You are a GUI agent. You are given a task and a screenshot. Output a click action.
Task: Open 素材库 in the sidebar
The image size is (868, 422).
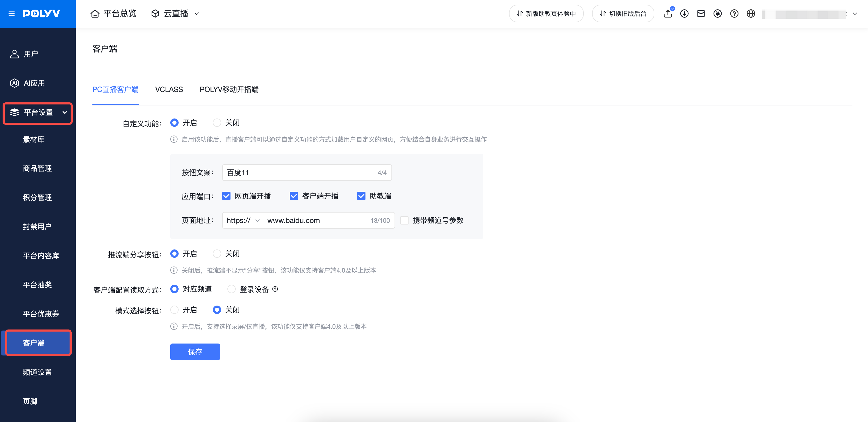pos(34,139)
